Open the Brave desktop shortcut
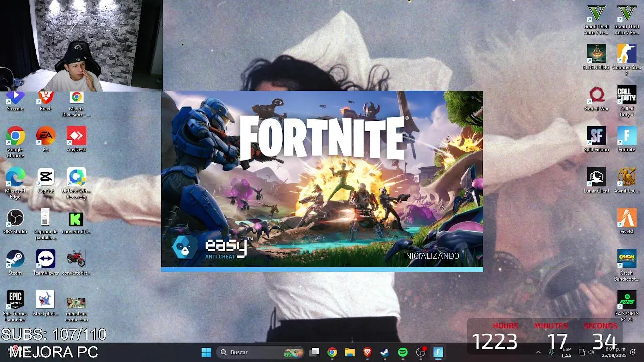This screenshot has width=644, height=362. click(46, 101)
